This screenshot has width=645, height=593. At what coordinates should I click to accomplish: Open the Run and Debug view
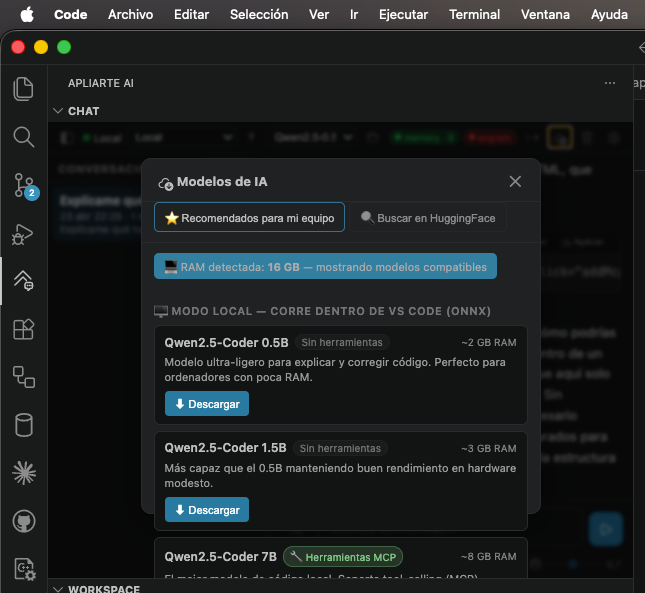23,234
